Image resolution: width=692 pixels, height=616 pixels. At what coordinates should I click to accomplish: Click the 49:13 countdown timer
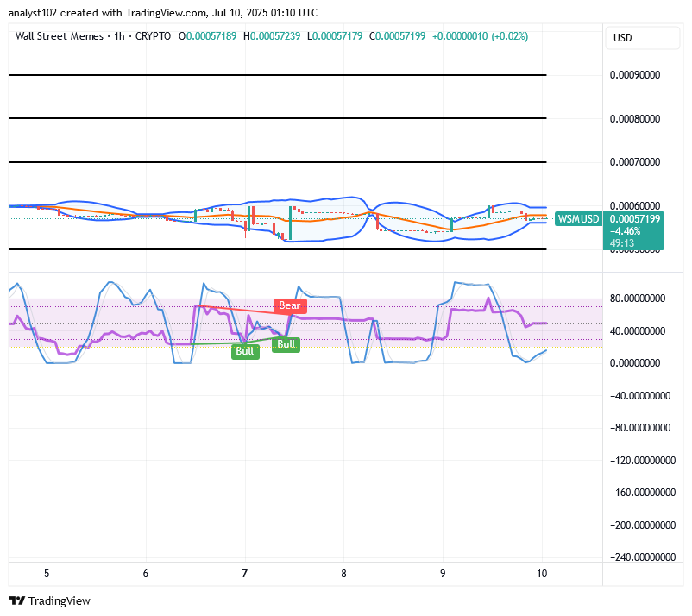pos(622,243)
